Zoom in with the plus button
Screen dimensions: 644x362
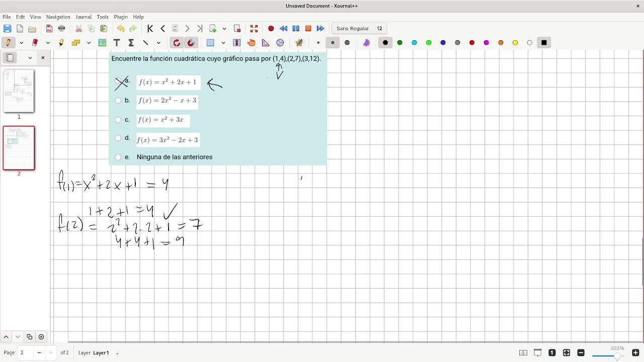click(x=635, y=353)
